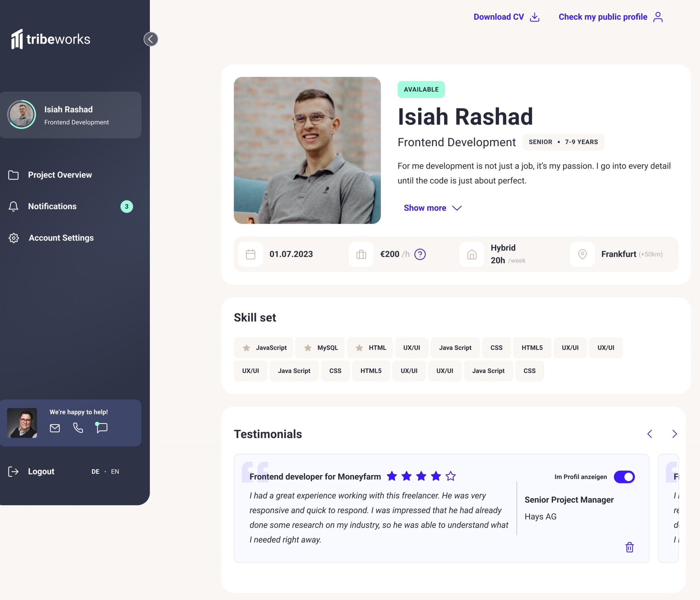Click the AVAILABLE status badge
The height and width of the screenshot is (600, 700).
(x=421, y=89)
